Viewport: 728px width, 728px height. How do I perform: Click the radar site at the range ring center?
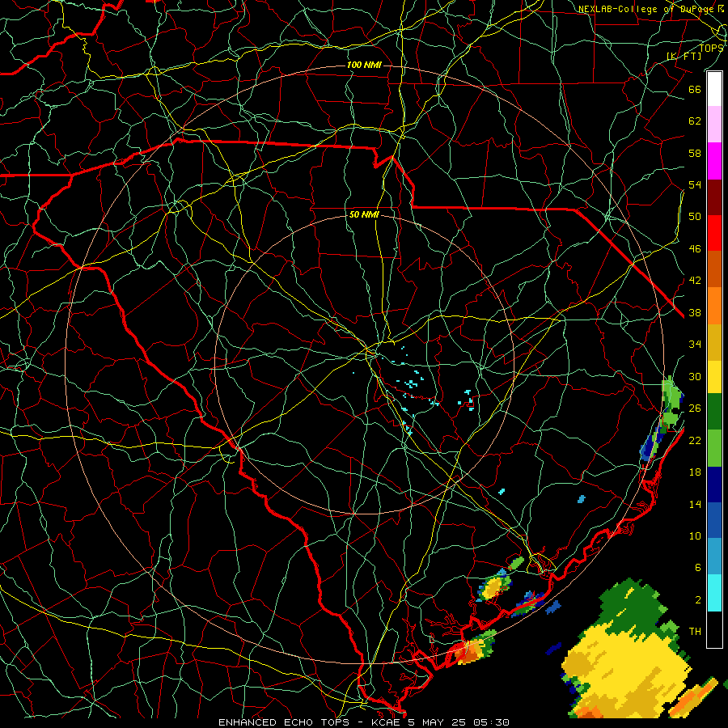(x=365, y=365)
